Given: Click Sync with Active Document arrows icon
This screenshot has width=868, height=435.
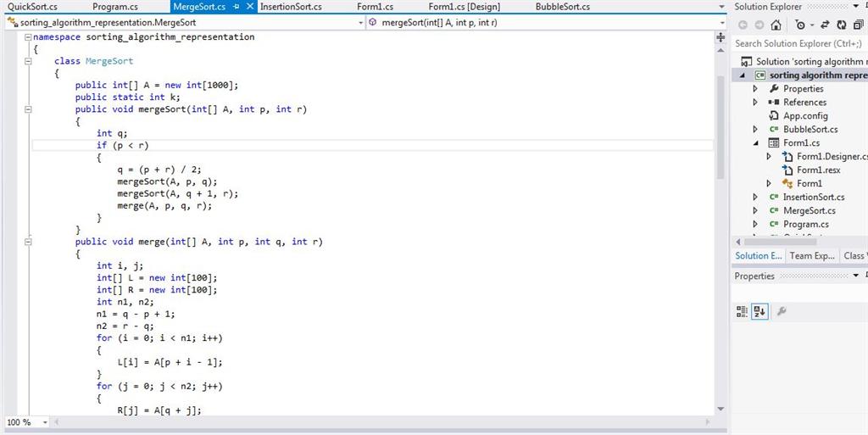Looking at the screenshot, I should coord(826,25).
